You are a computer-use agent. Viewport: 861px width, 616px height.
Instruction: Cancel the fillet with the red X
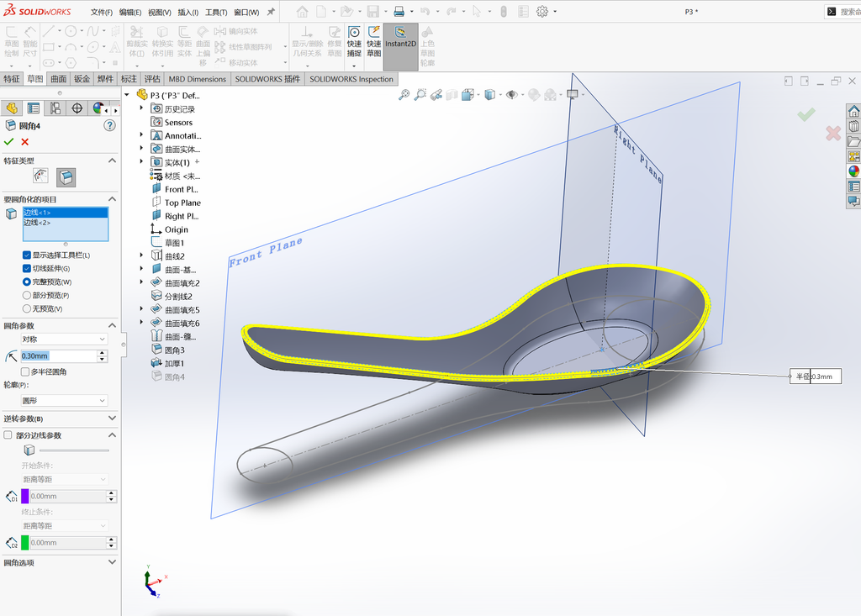coord(24,142)
